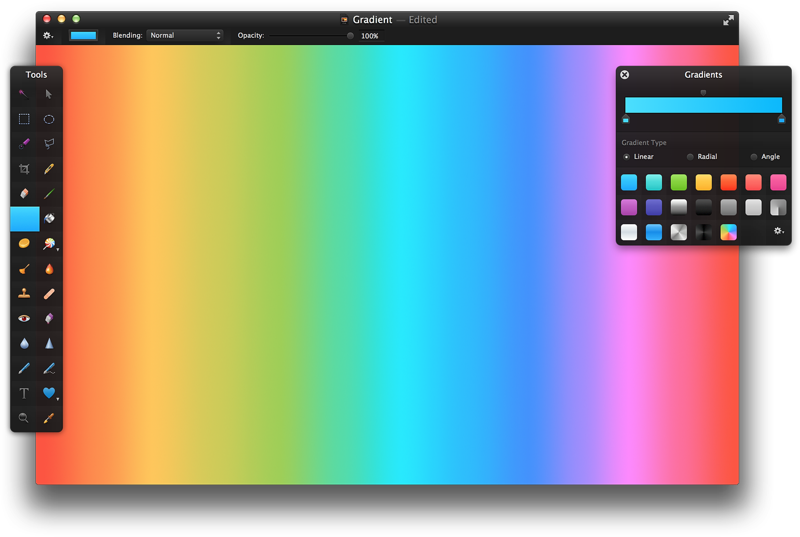Pick the teal gradient preset
This screenshot has height=537, width=800.
(654, 182)
